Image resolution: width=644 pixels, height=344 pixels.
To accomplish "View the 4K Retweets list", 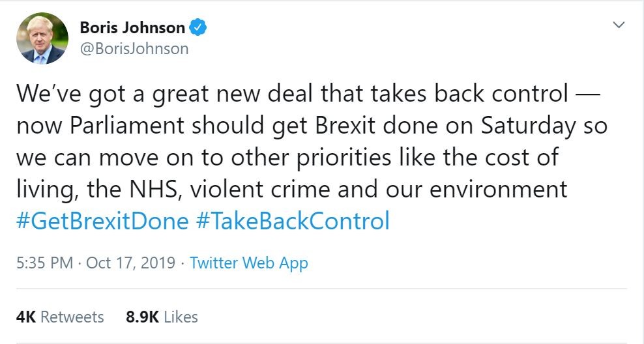I will (59, 317).
